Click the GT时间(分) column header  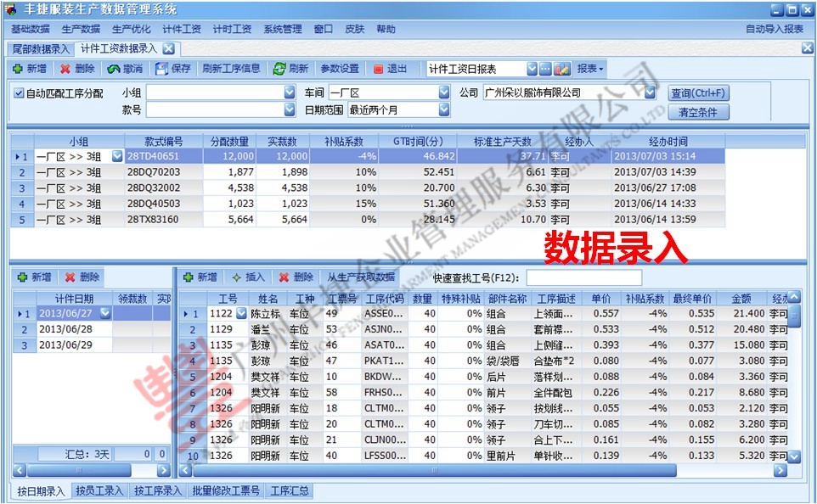click(417, 142)
